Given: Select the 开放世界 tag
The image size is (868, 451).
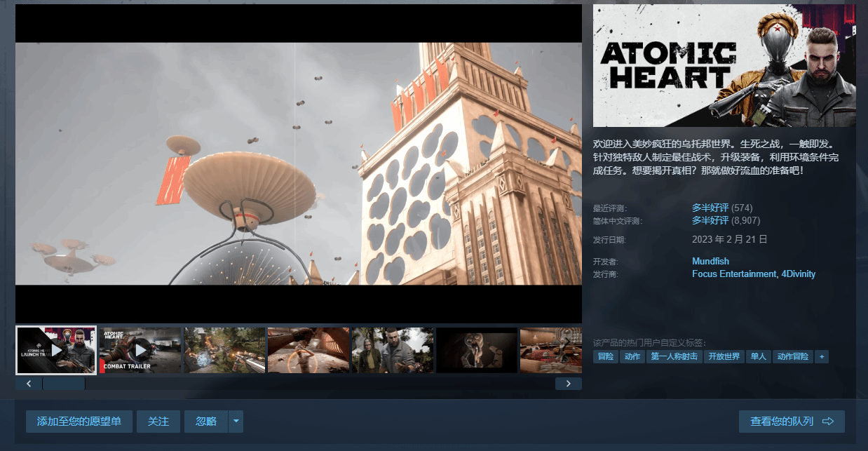Looking at the screenshot, I should (x=724, y=356).
